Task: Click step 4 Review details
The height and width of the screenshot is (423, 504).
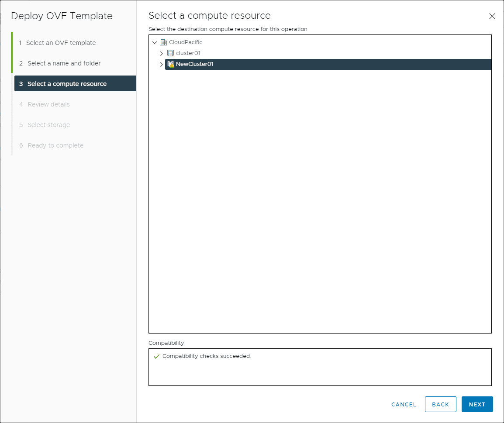Action: [x=48, y=104]
